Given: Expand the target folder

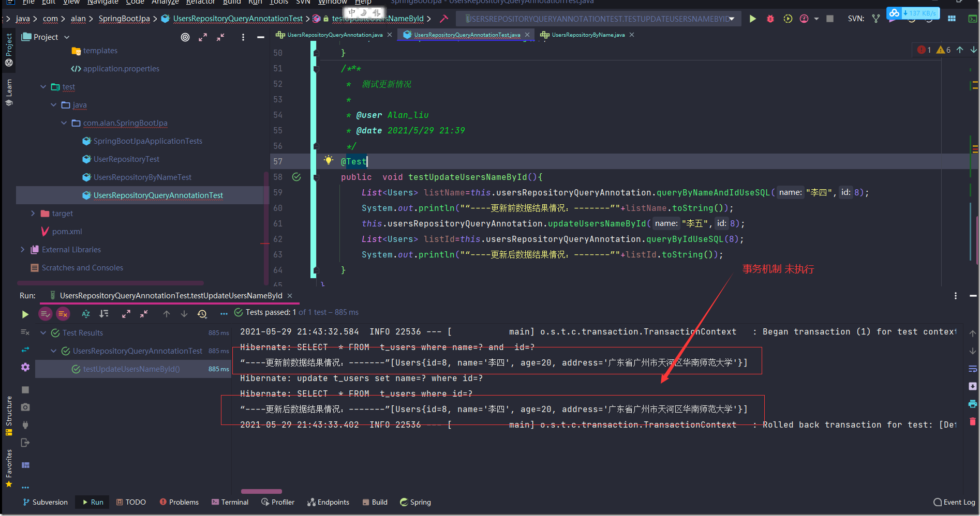Looking at the screenshot, I should (33, 214).
